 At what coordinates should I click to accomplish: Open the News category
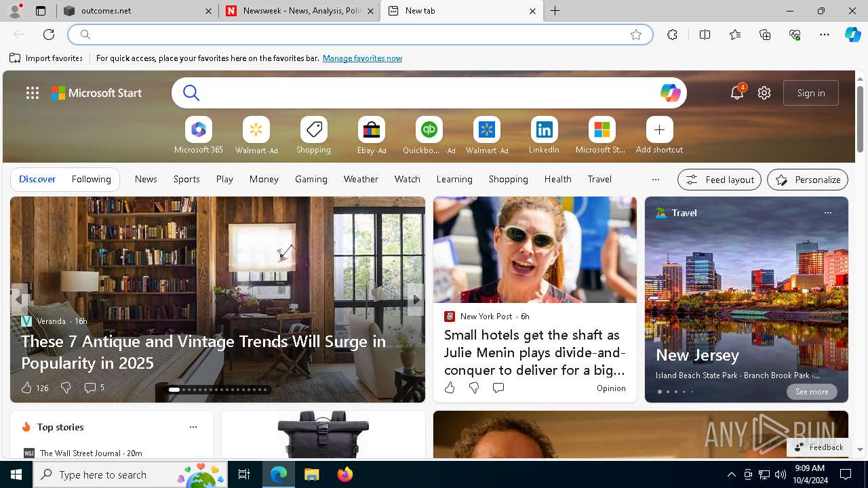(x=146, y=179)
